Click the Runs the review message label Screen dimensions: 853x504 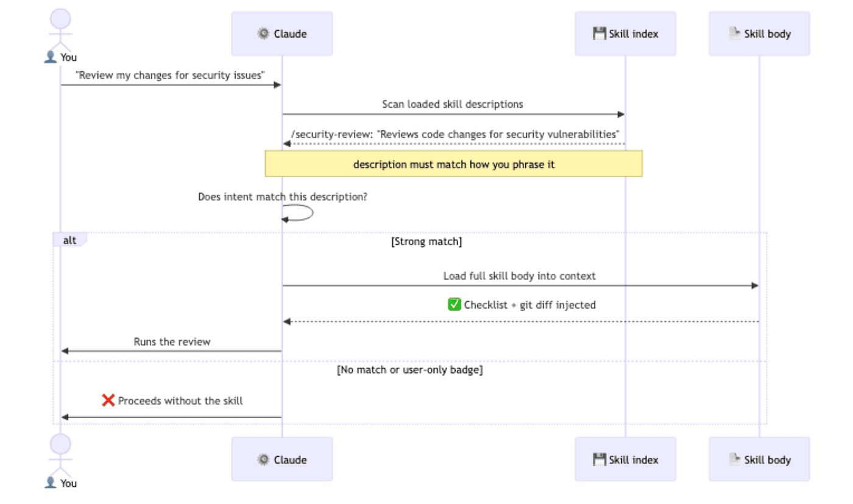coord(172,341)
